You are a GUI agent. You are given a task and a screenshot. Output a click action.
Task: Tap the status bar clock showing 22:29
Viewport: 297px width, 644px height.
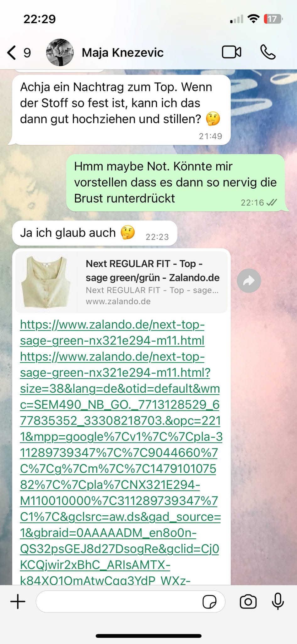point(40,19)
